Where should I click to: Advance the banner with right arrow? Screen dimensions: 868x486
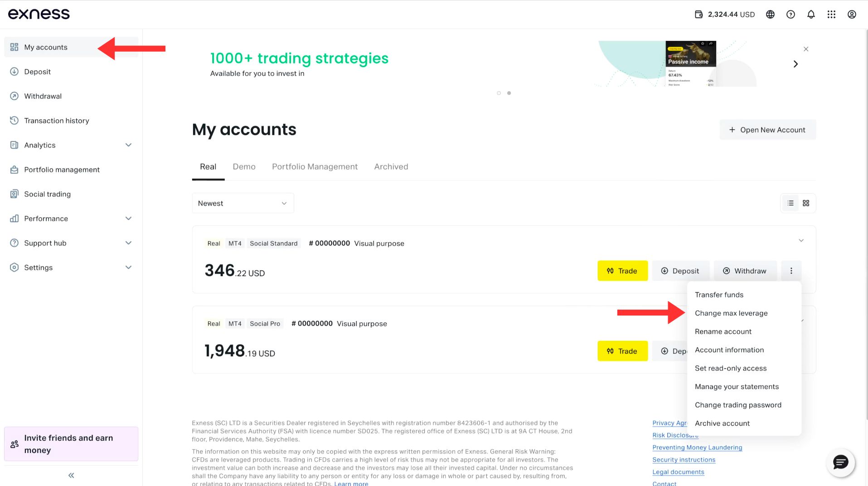(x=795, y=64)
